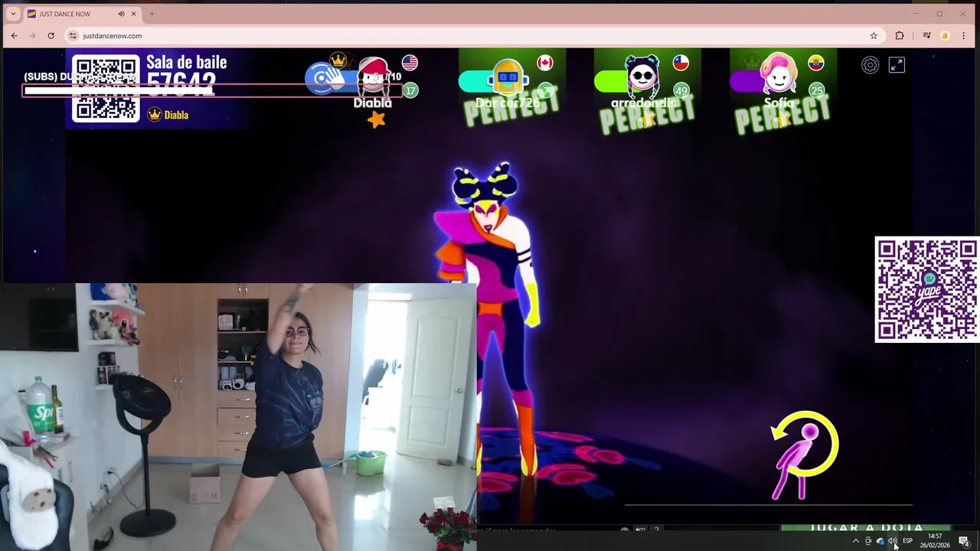
Task: Click the Ecuador flag for Sofia
Action: (816, 63)
